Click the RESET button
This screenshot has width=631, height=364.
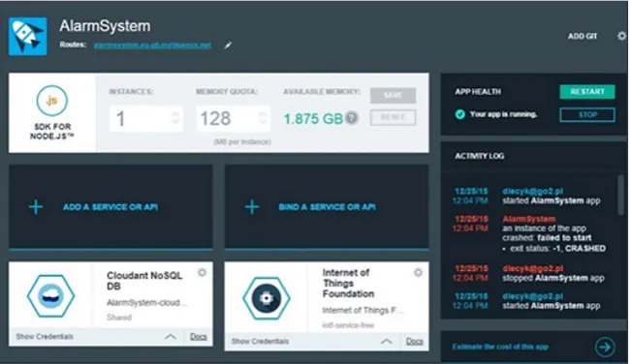pos(394,117)
